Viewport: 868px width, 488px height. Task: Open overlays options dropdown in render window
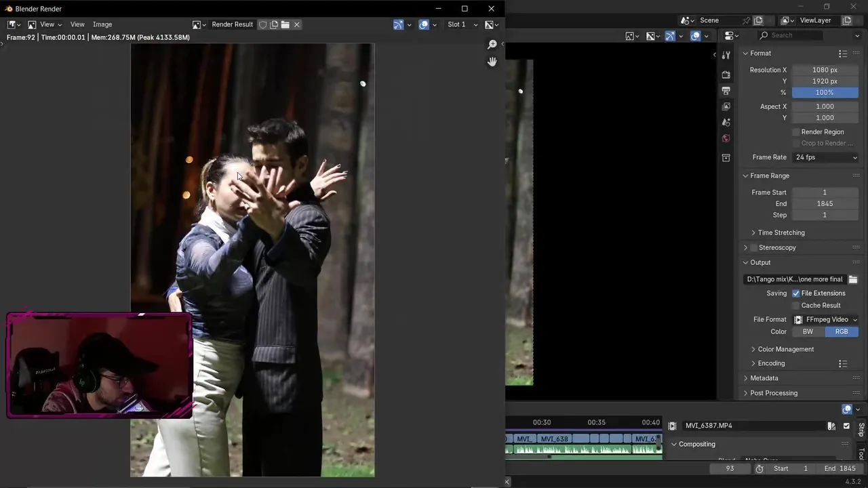click(x=435, y=24)
